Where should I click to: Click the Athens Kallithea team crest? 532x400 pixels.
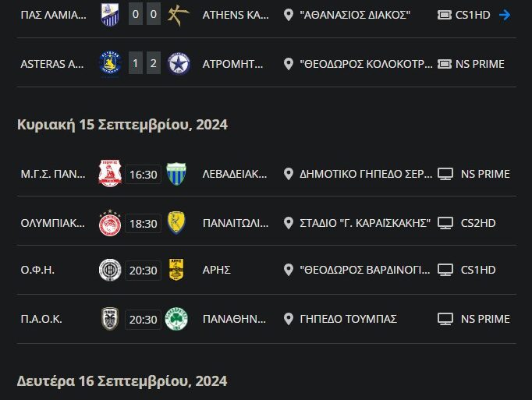coord(176,14)
